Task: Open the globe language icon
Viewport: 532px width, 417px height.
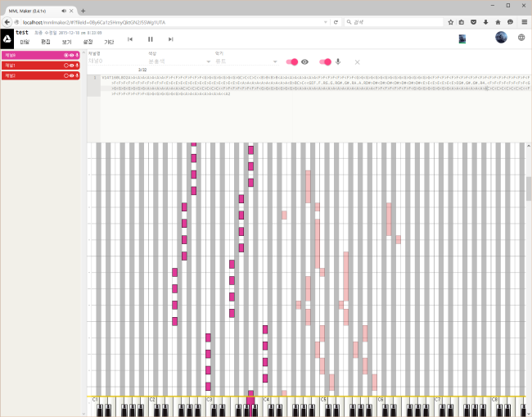Action: [x=521, y=38]
